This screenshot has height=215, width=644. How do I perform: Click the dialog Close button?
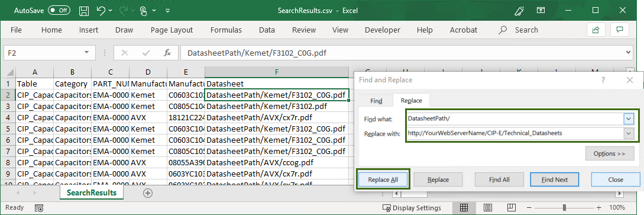tap(616, 179)
